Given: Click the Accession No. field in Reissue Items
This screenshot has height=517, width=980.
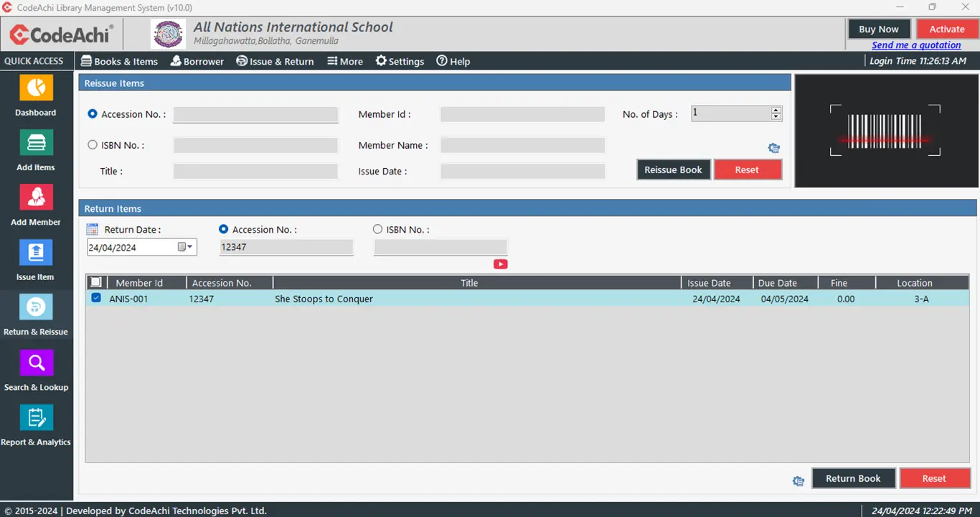Looking at the screenshot, I should click(x=255, y=114).
